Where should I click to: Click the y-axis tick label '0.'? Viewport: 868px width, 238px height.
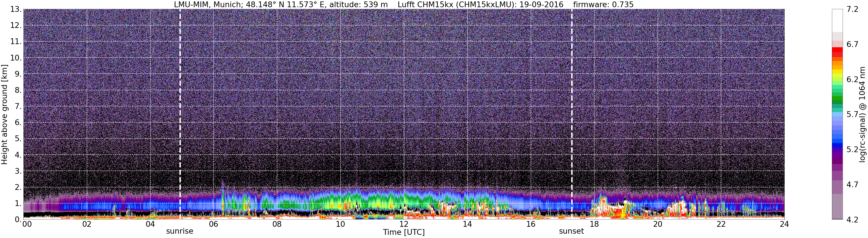click(x=18, y=220)
